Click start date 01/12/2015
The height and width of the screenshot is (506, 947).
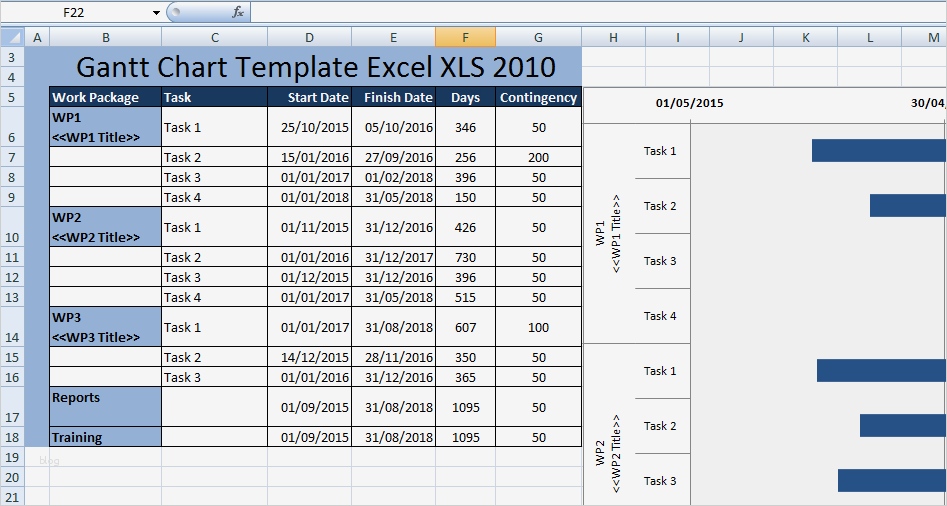pyautogui.click(x=309, y=277)
